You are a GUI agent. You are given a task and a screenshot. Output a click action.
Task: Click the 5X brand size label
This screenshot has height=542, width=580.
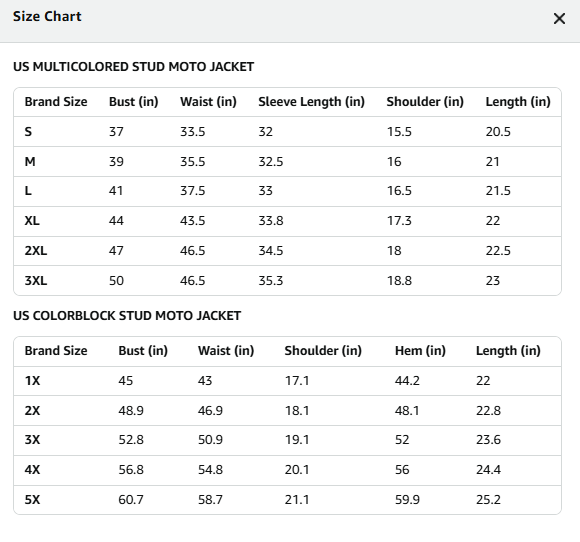coord(32,500)
